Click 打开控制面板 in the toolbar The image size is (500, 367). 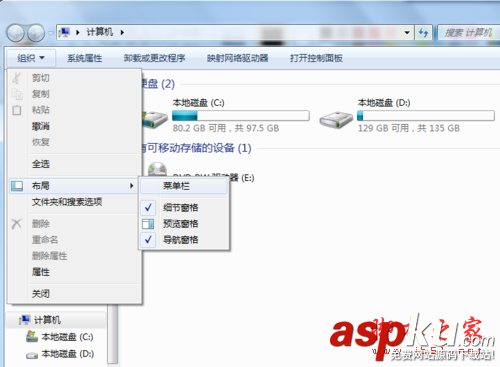click(316, 58)
